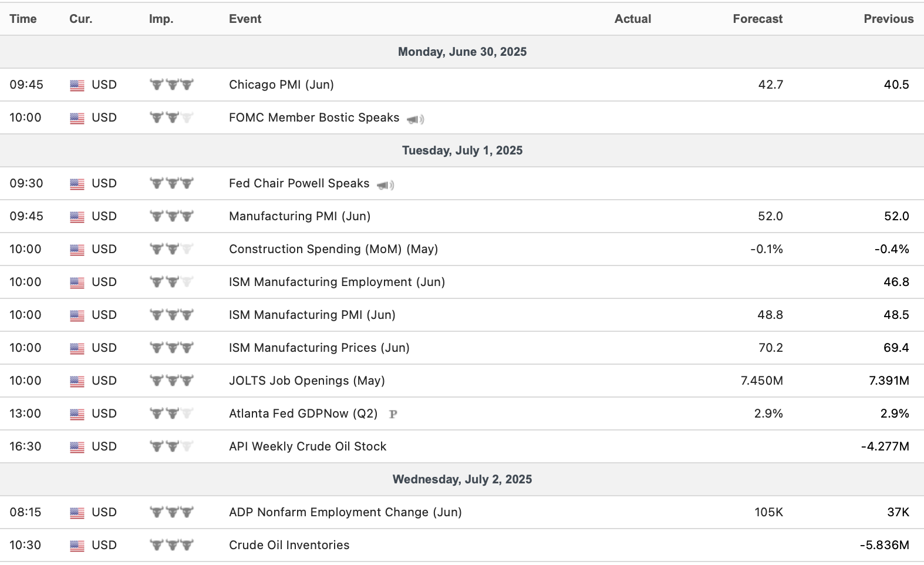Open Fed Chair Powell Speaks event
This screenshot has width=924, height=565.
tap(299, 183)
